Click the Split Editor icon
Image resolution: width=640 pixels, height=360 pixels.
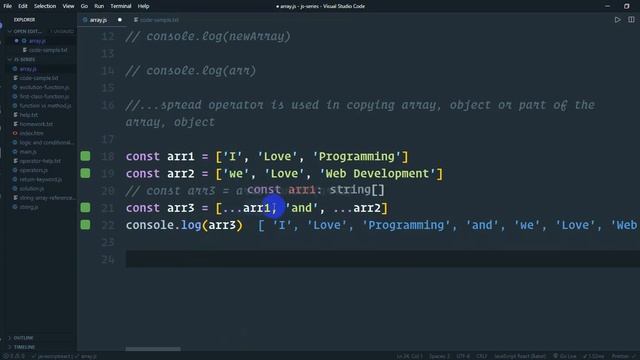point(631,20)
